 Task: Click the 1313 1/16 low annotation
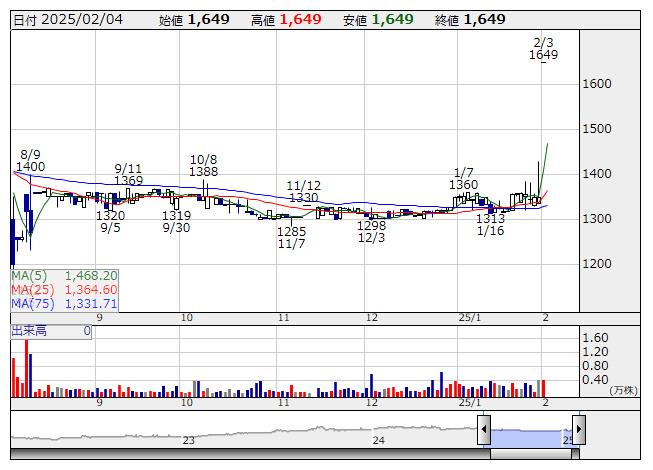(x=491, y=224)
